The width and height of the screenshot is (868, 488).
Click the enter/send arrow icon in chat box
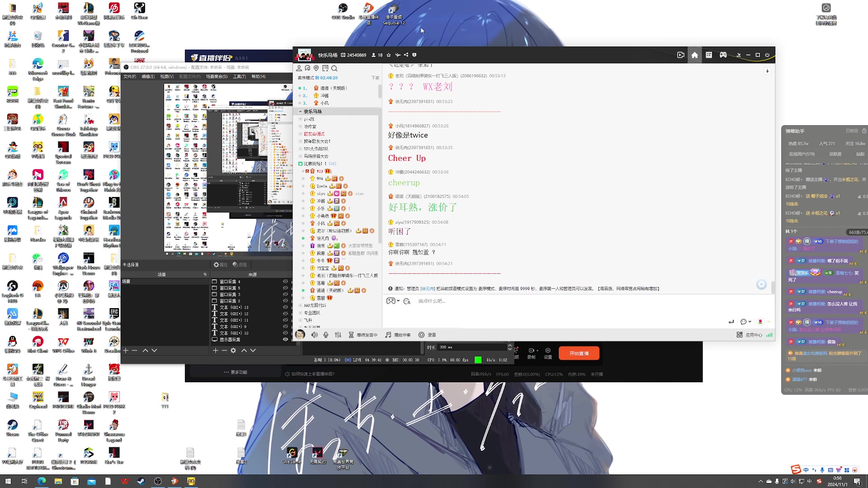coord(731,322)
